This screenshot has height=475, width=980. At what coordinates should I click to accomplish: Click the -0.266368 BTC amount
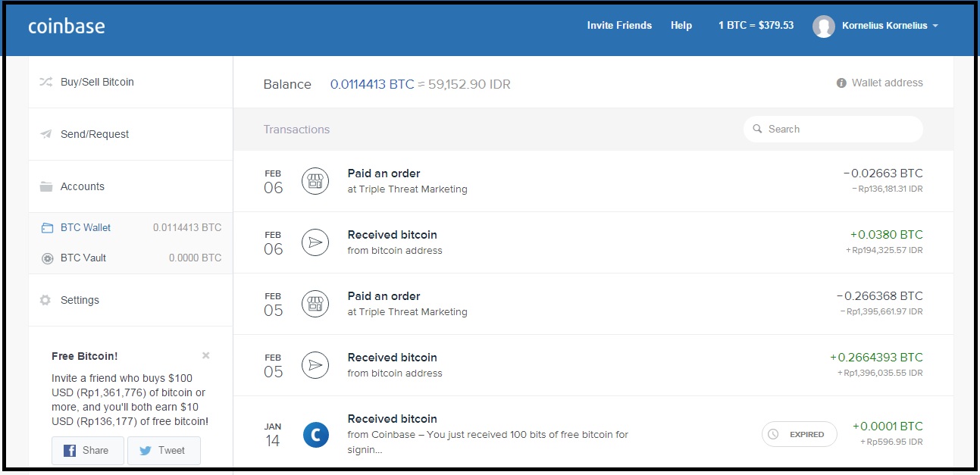pos(880,296)
